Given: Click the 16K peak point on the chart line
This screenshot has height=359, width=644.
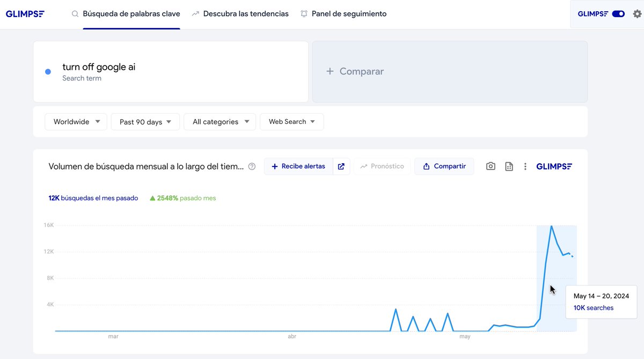Looking at the screenshot, I should [551, 226].
